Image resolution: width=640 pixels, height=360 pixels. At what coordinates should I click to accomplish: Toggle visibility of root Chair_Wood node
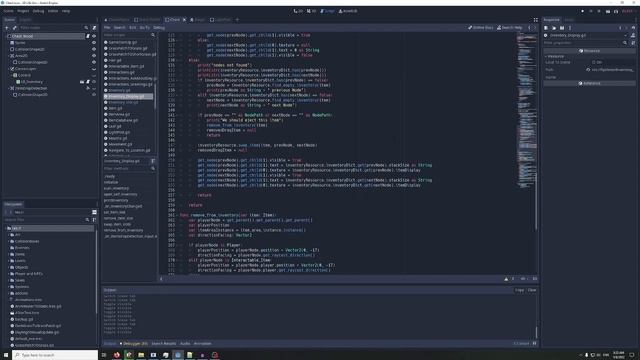point(94,36)
